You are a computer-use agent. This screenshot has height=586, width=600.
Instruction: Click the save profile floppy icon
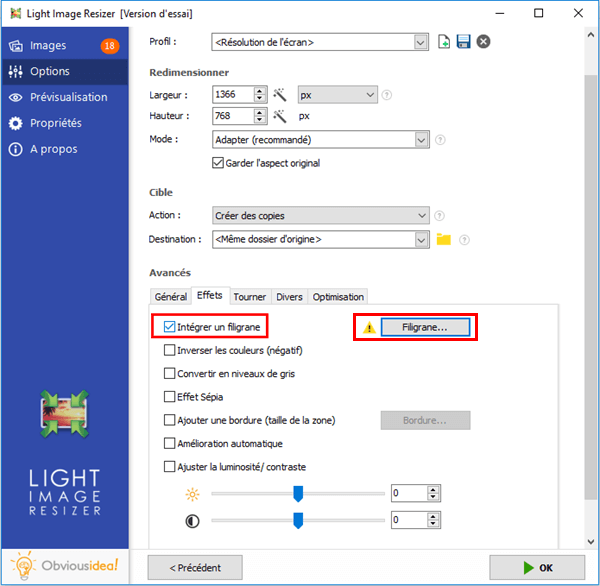coord(463,41)
